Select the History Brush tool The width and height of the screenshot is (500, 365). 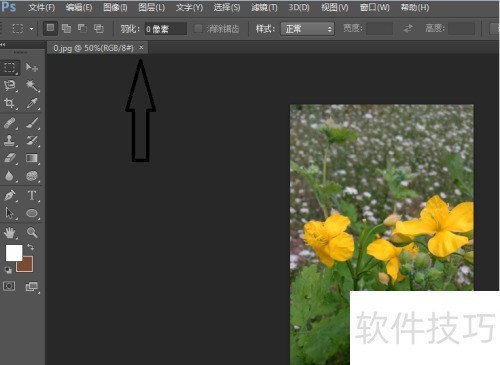coord(32,140)
